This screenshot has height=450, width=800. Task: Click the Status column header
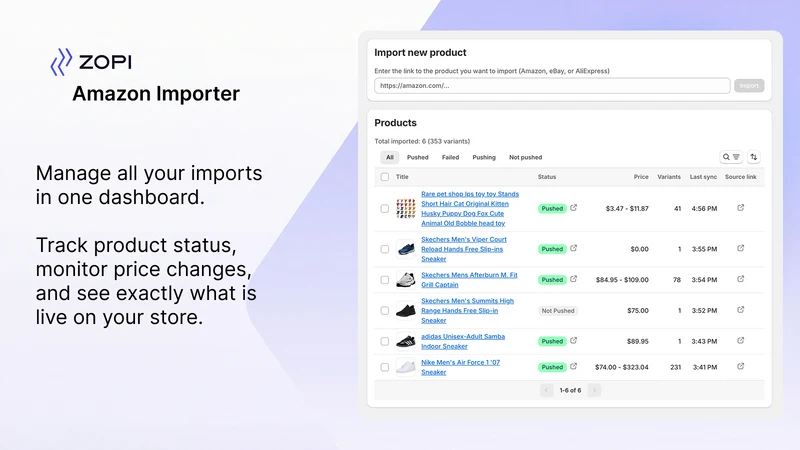(547, 177)
